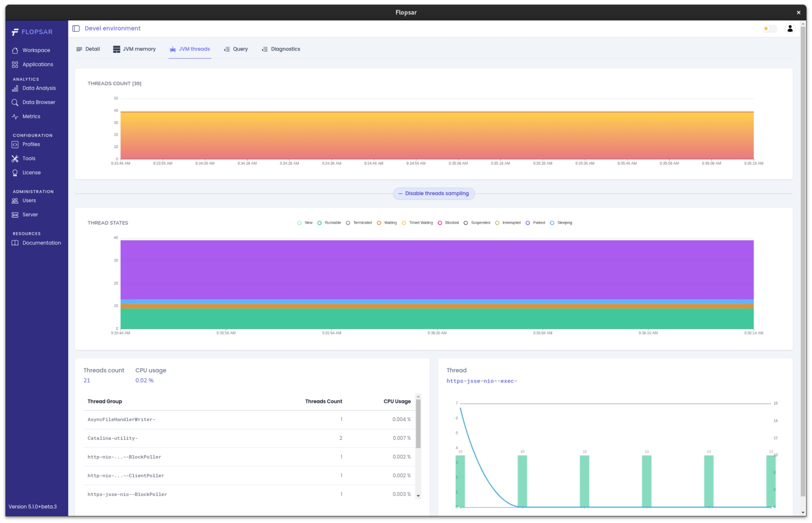This screenshot has height=523, width=812.
Task: Open Data Browser magnifier icon
Action: point(15,102)
